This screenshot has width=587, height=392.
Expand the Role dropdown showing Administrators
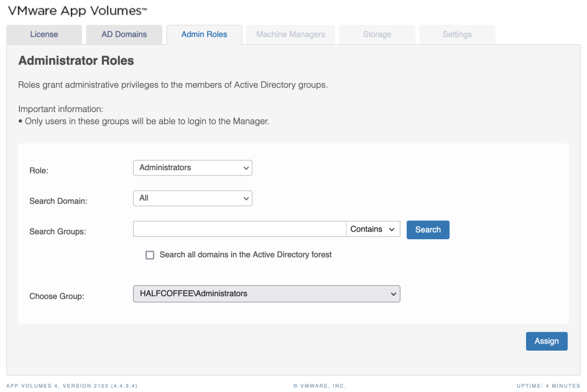(192, 167)
